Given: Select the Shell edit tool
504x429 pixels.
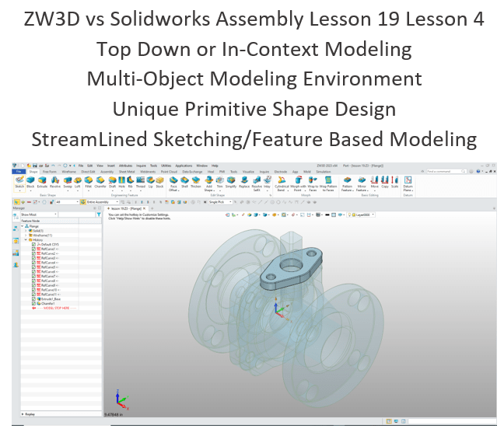Looking at the screenshot, I should point(185,182).
